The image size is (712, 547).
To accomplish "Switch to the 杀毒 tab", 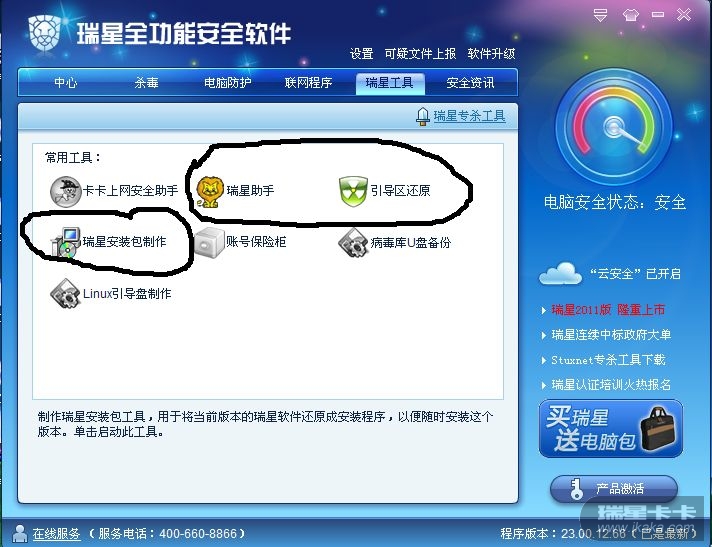I will tap(146, 83).
